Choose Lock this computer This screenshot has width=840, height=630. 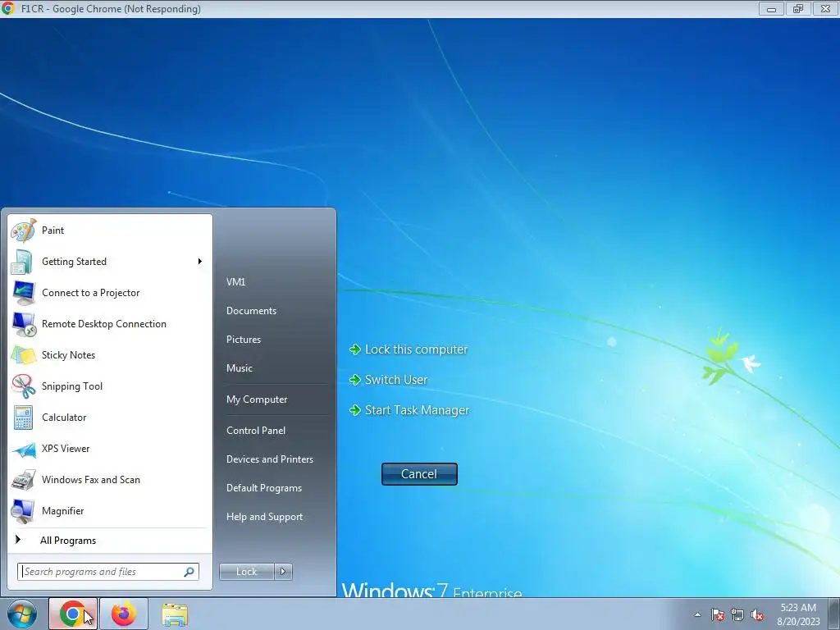pyautogui.click(x=416, y=349)
